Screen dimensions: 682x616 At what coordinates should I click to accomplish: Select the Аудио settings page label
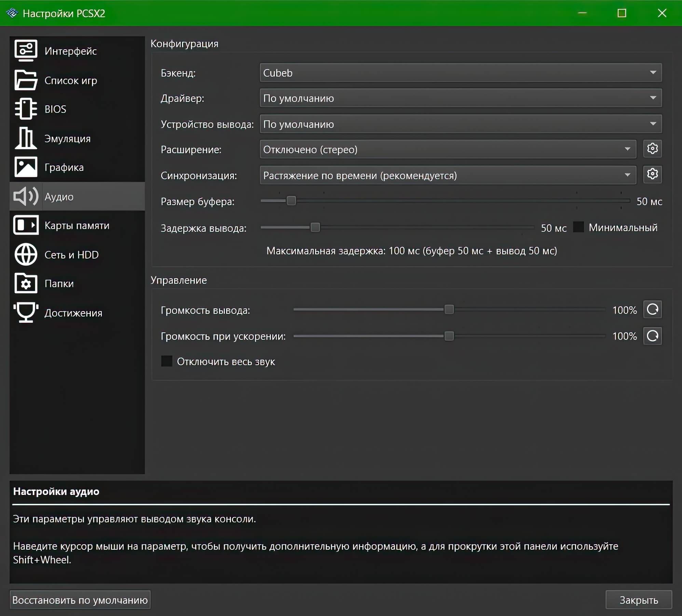coord(59,197)
